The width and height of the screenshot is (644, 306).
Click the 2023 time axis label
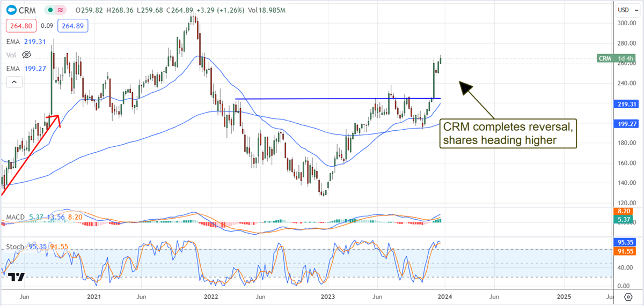(328, 296)
